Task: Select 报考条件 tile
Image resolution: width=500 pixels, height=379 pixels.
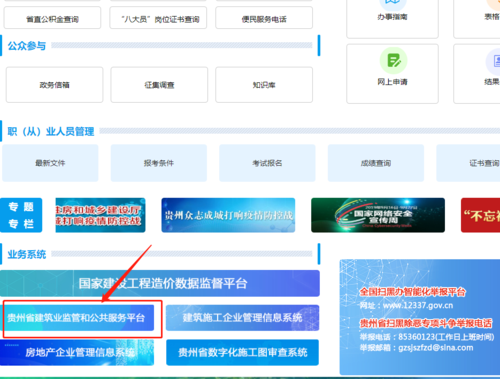Action: coord(159,163)
